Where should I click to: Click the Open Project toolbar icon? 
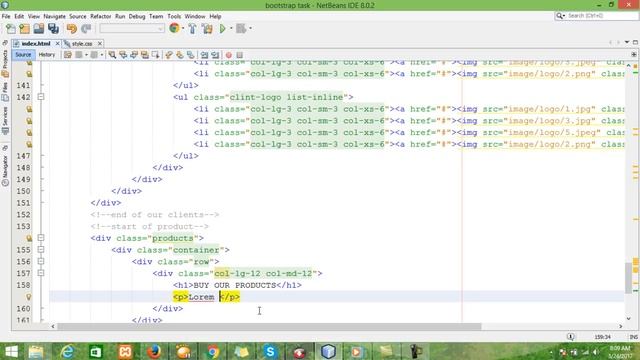point(39,29)
